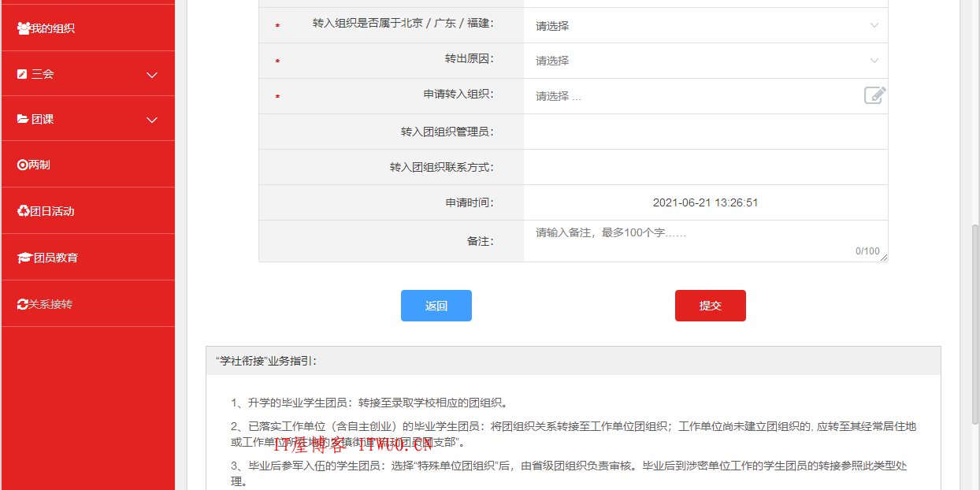Open the 转出原因 dropdown

[705, 61]
